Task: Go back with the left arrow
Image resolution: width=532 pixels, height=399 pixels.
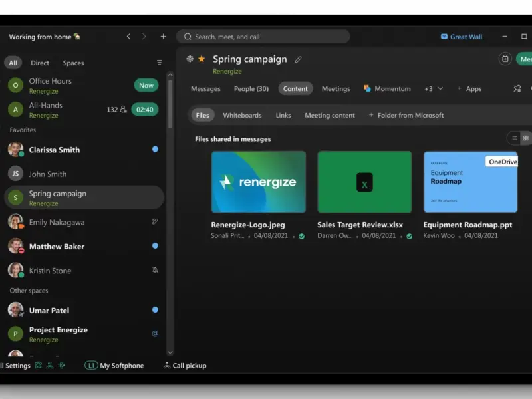Action: pos(128,37)
